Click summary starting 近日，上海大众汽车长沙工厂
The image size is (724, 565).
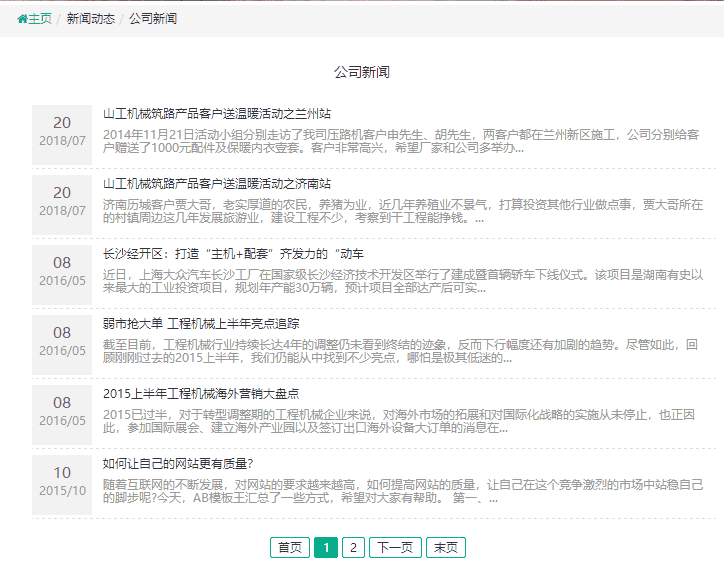(x=403, y=281)
